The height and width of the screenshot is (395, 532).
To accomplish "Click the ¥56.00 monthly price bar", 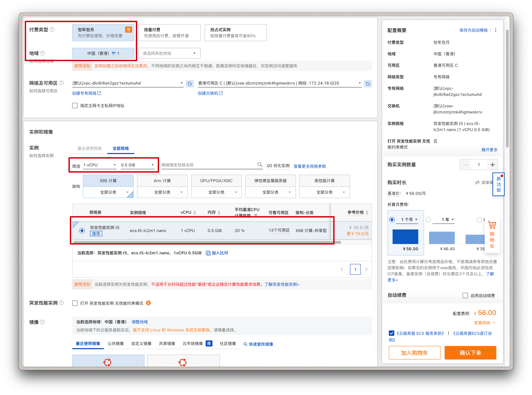I will click(x=405, y=237).
